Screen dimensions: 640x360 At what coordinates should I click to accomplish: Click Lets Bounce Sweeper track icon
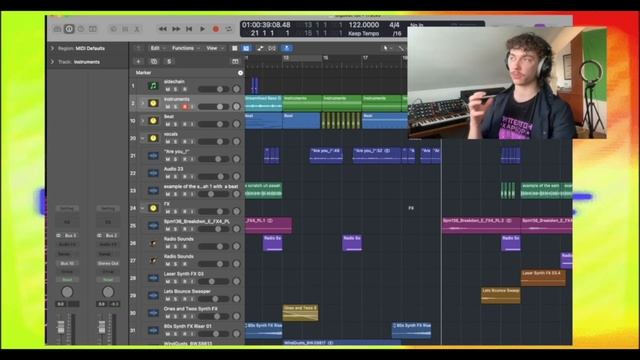[153, 296]
